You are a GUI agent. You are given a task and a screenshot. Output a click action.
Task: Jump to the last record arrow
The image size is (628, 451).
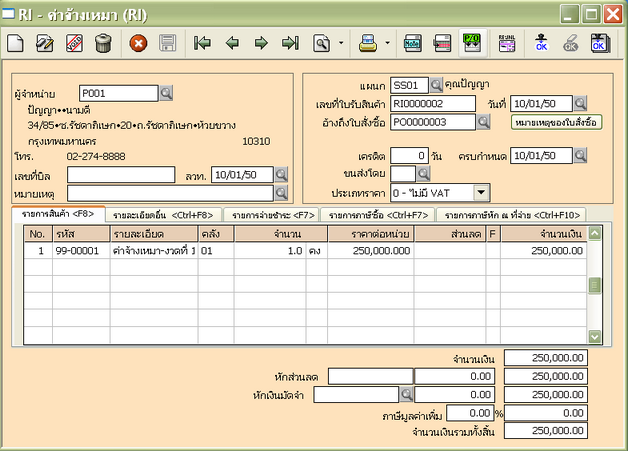290,43
